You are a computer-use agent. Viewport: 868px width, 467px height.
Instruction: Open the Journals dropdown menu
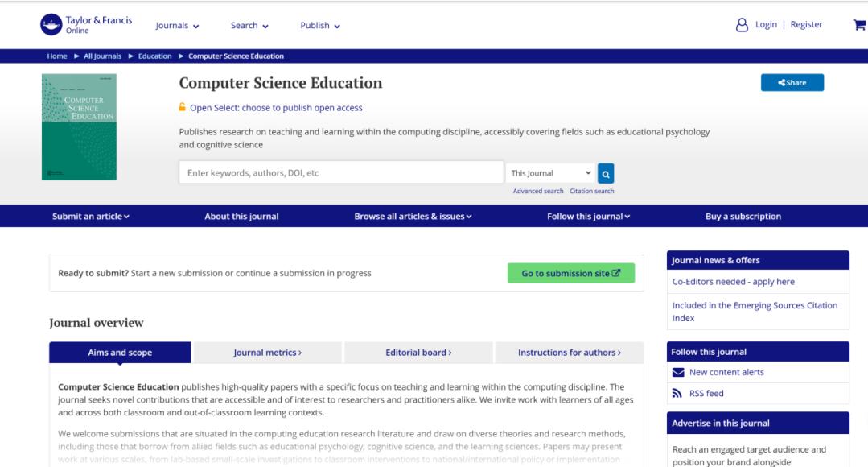pos(177,26)
